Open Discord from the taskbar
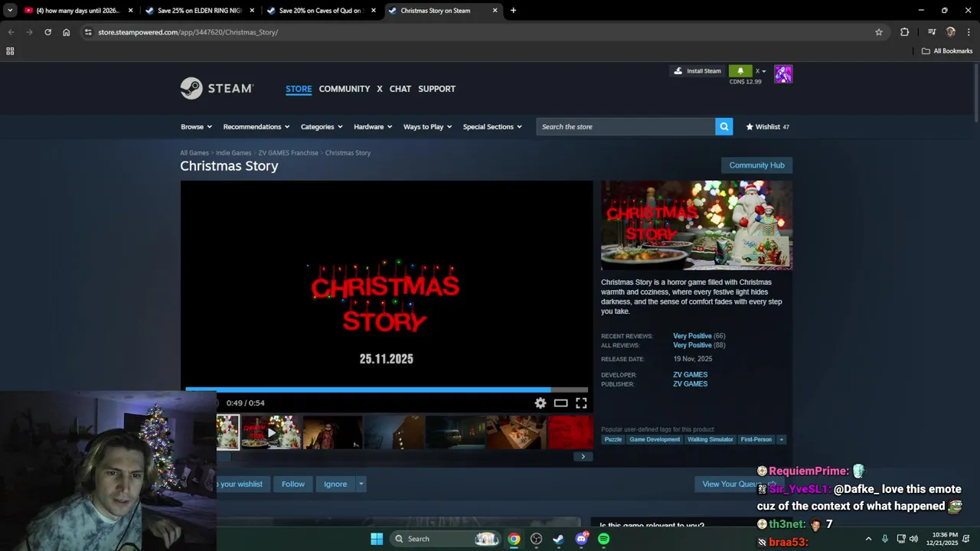The height and width of the screenshot is (551, 980). click(x=582, y=539)
